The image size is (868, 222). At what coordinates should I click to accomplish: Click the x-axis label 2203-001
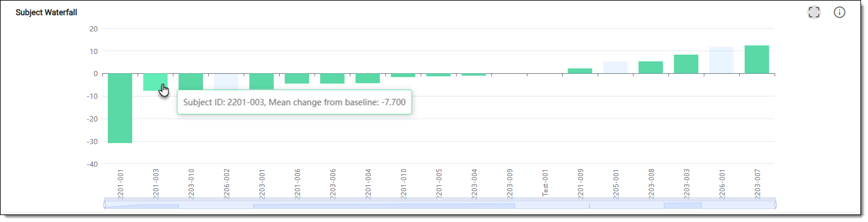tap(262, 184)
